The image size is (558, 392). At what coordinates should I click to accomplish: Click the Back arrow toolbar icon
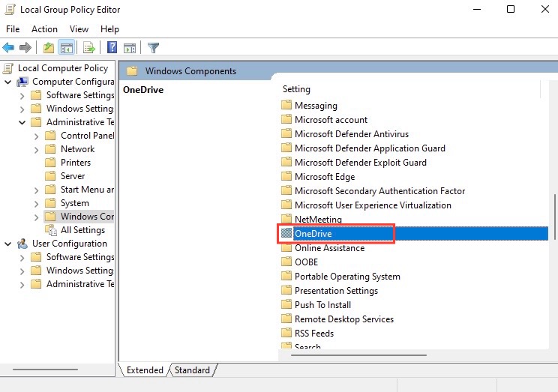pos(8,47)
